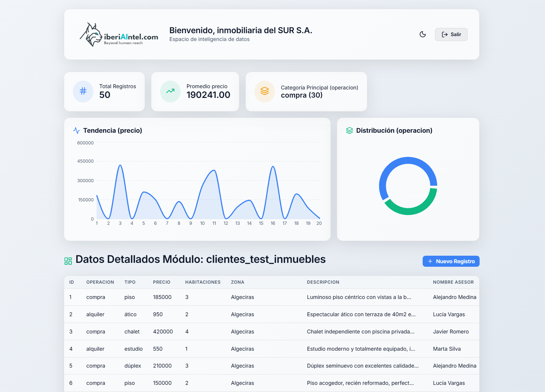Click the compra (30) category value
The width and height of the screenshot is (545, 392).
pyautogui.click(x=302, y=95)
